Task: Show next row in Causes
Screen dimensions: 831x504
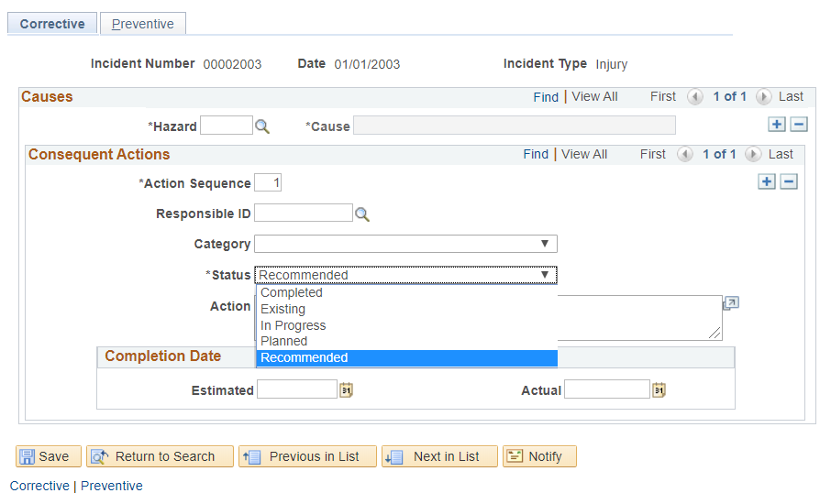Action: tap(764, 97)
